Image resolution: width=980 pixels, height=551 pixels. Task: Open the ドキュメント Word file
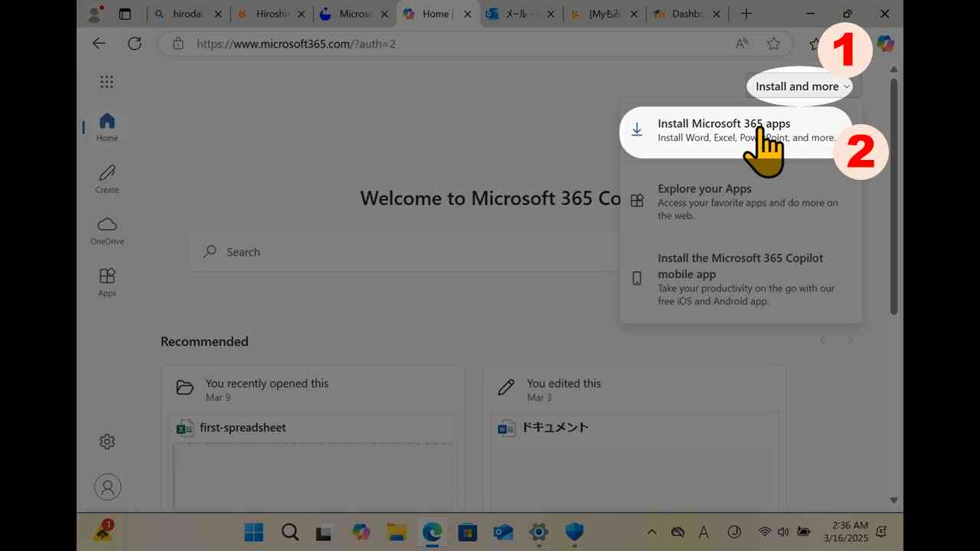coord(555,427)
